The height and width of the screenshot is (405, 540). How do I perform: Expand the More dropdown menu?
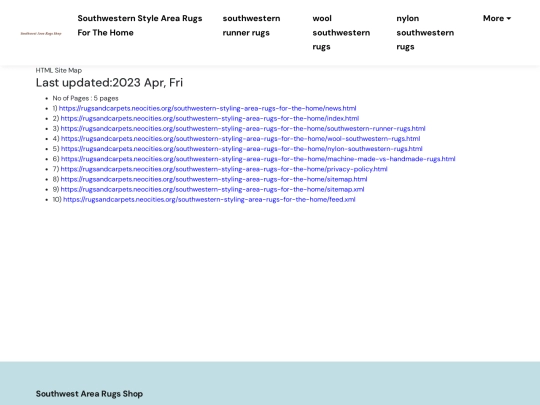[497, 18]
